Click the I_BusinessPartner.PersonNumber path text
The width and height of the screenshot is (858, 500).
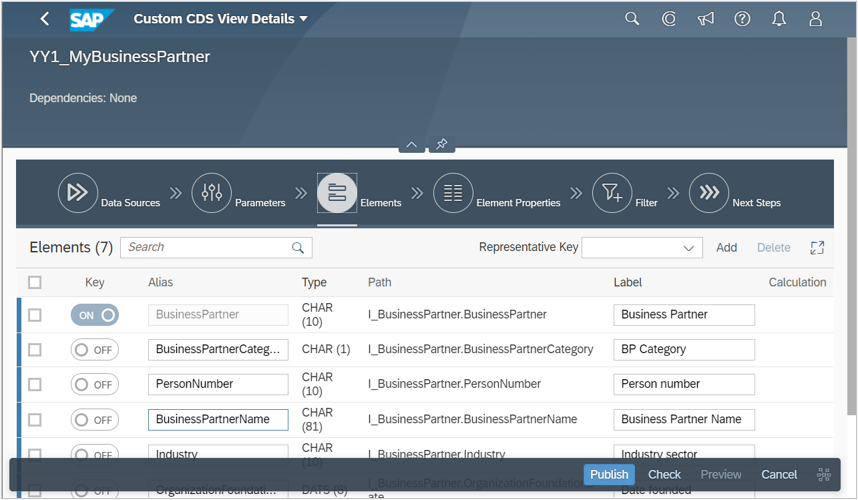454,384
